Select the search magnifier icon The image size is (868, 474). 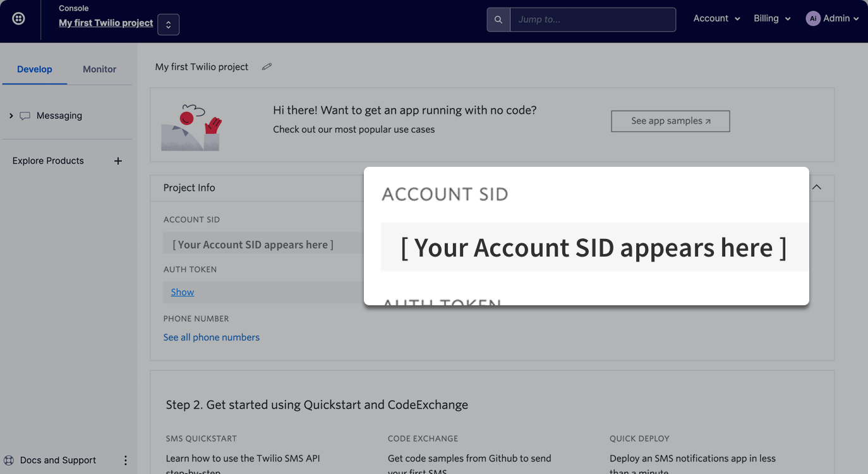pos(498,20)
